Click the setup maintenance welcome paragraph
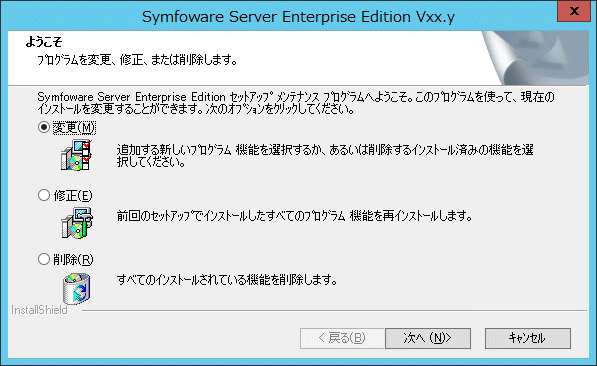Image resolution: width=597 pixels, height=366 pixels. (x=296, y=103)
